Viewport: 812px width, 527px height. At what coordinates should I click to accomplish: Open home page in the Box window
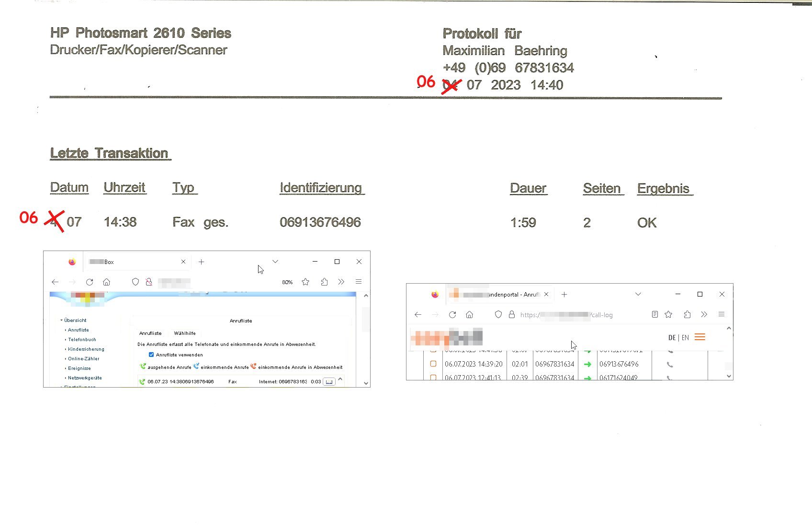click(x=107, y=282)
